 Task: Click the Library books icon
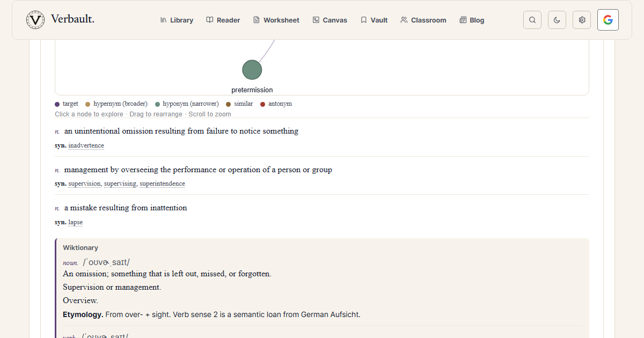[x=164, y=20]
